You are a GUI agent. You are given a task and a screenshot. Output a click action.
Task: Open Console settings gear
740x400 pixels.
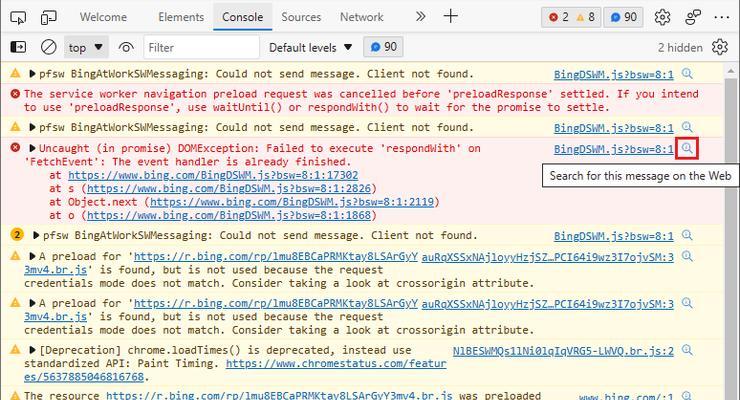point(720,47)
